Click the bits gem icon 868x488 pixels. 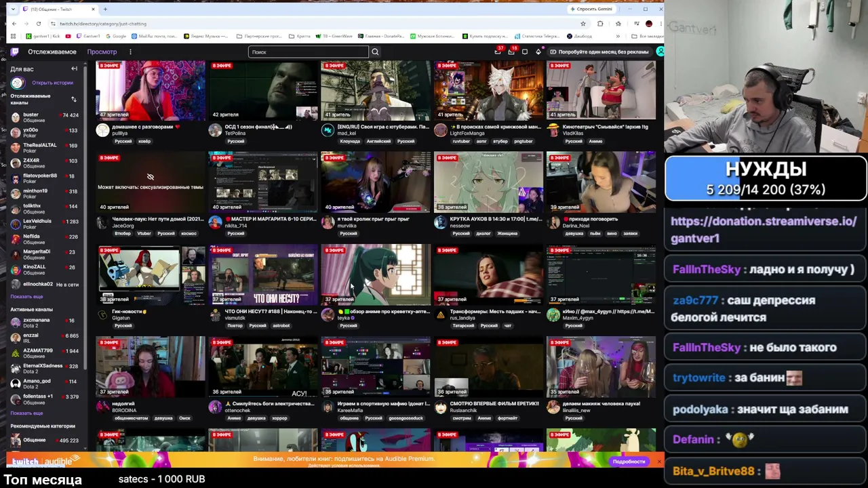pyautogui.click(x=538, y=52)
